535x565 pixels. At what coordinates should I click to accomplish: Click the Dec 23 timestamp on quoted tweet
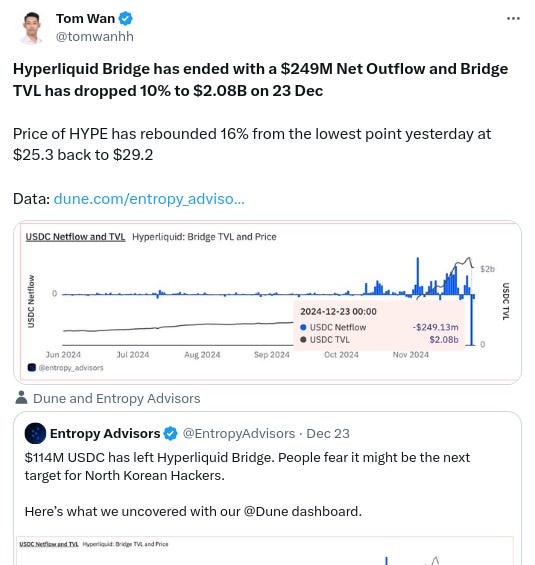pyautogui.click(x=328, y=433)
